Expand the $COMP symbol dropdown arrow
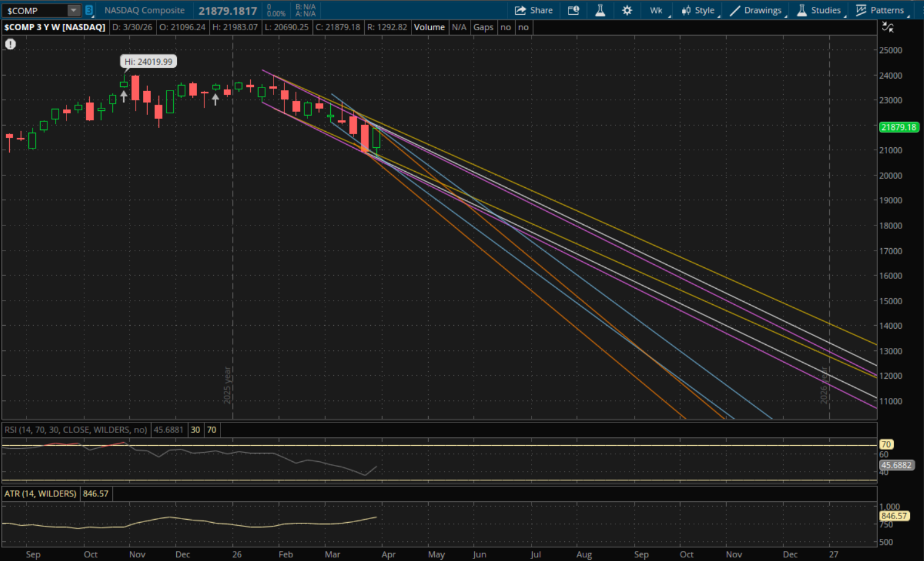 tap(73, 10)
